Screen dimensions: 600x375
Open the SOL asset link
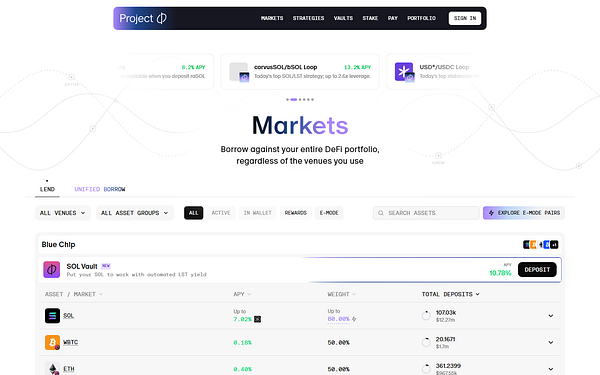click(x=68, y=316)
